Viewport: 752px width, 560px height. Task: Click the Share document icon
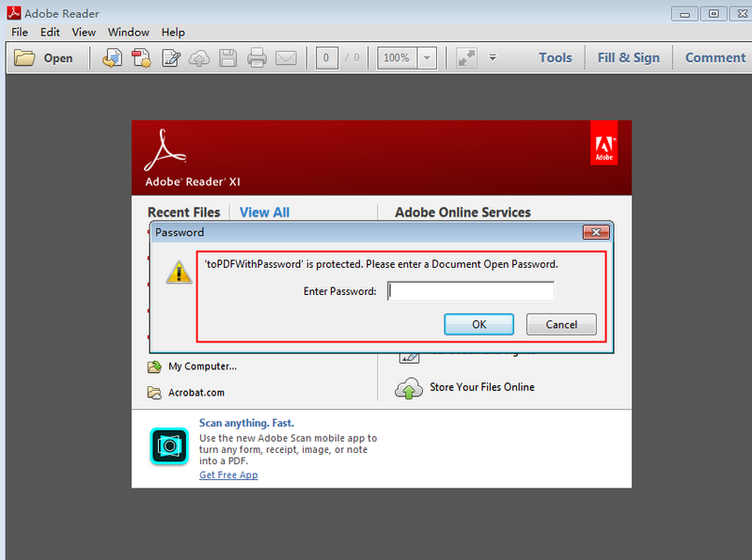pos(112,57)
